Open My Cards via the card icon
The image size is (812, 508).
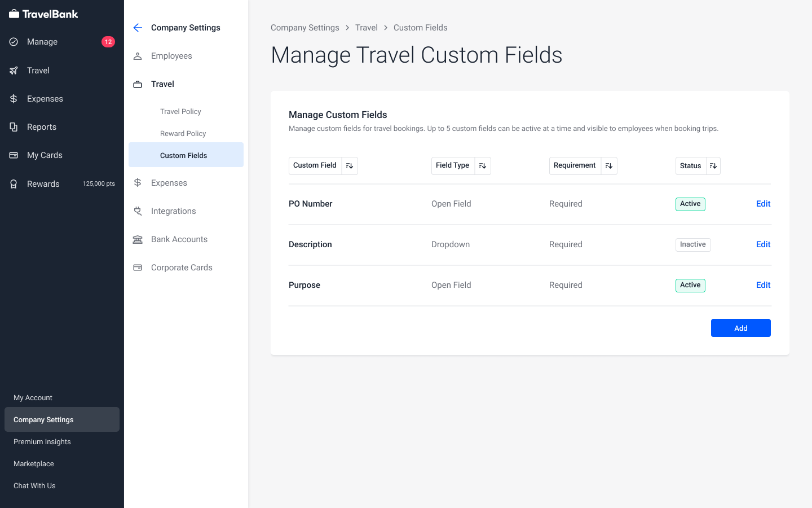point(14,155)
